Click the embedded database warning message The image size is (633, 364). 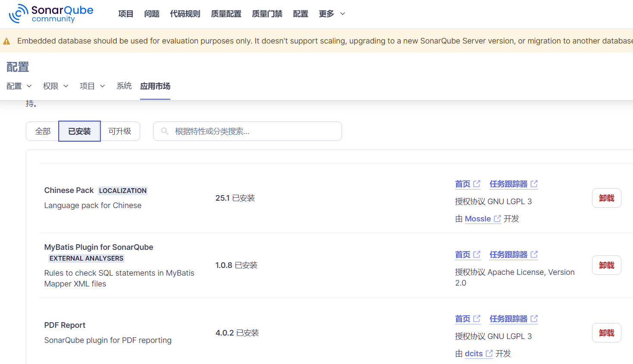(325, 41)
